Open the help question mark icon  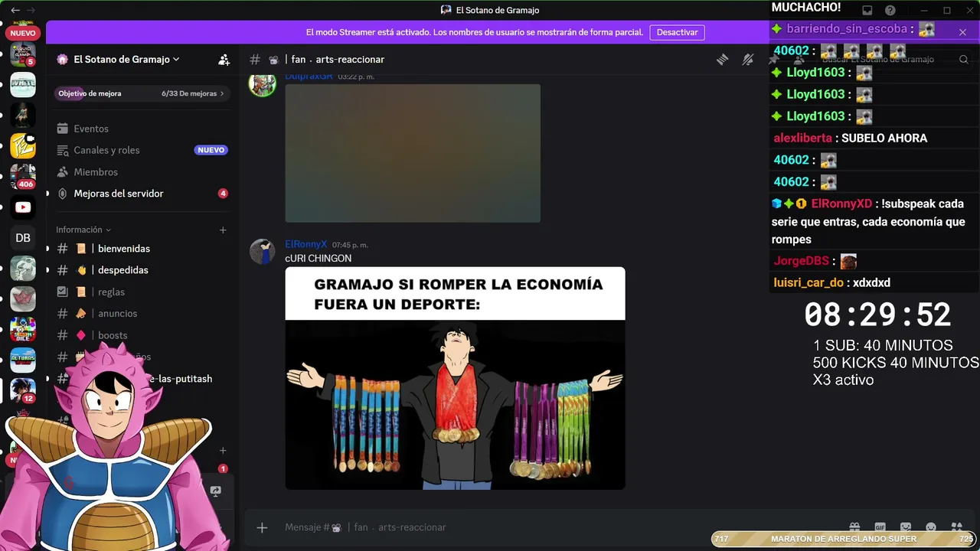pyautogui.click(x=890, y=10)
